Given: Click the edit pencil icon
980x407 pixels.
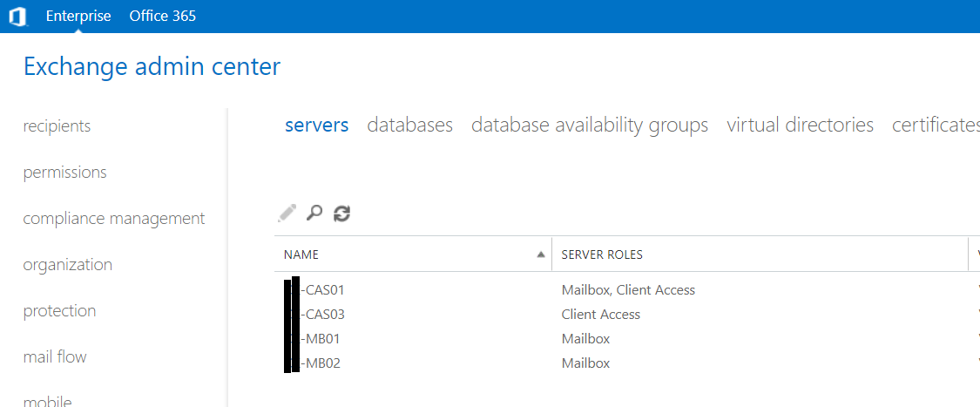Looking at the screenshot, I should pyautogui.click(x=287, y=214).
